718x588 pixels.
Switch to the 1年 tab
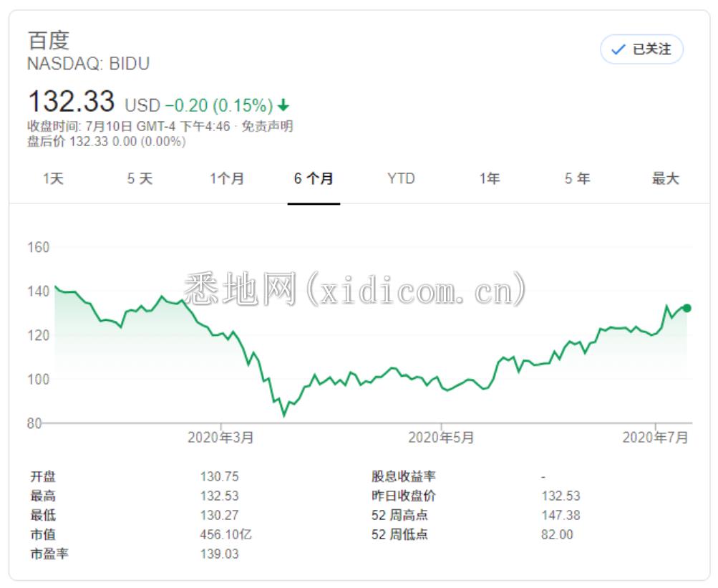tap(490, 178)
